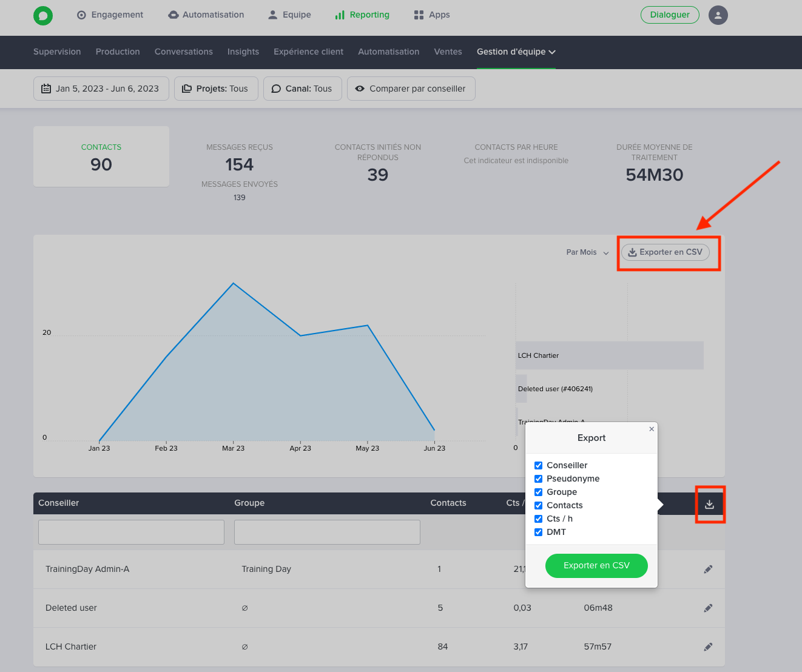Switch to the Production tab

tap(118, 52)
